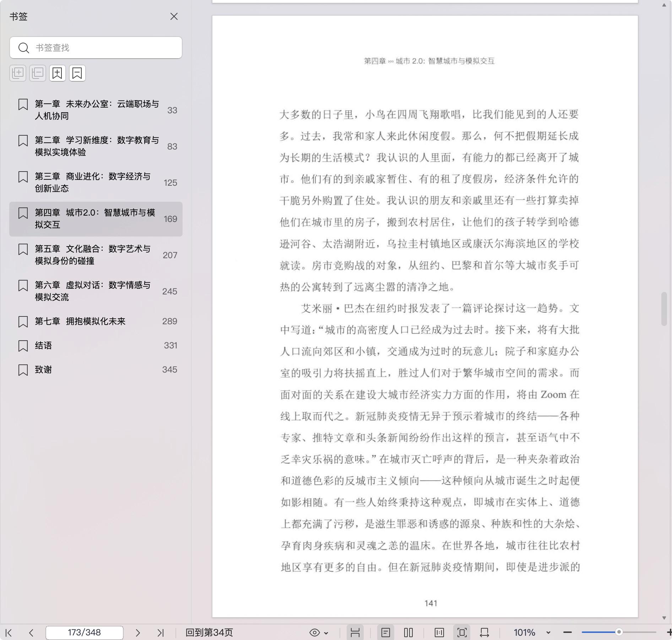
Task: Click the zoom out minus icon
Action: pyautogui.click(x=567, y=632)
